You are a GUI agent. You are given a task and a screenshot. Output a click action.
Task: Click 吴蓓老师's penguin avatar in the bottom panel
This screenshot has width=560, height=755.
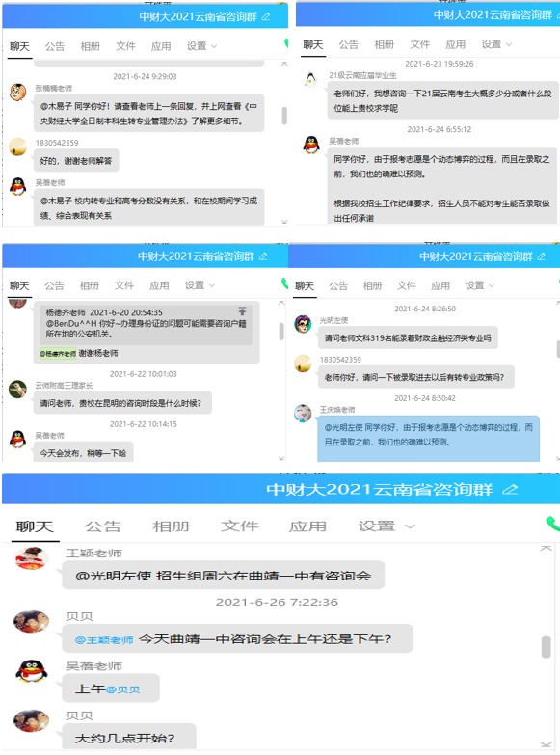pos(31,671)
